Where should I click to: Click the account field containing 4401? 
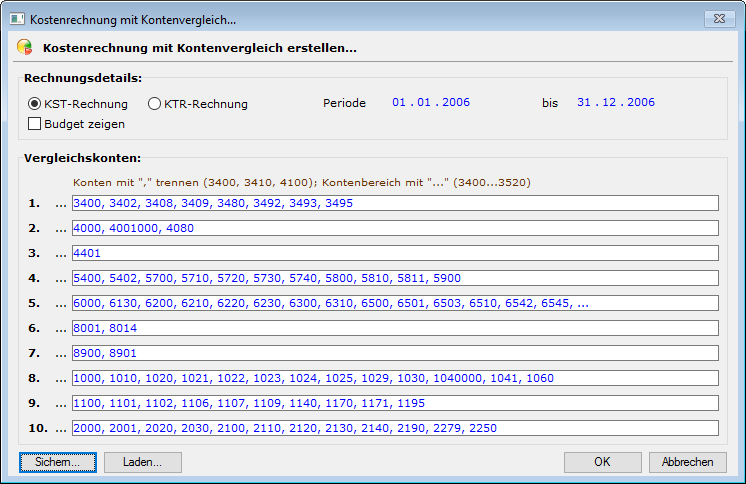[395, 253]
